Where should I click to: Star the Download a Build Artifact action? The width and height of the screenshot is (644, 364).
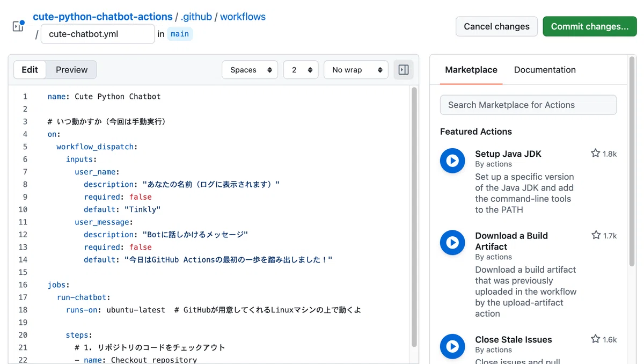(x=595, y=235)
